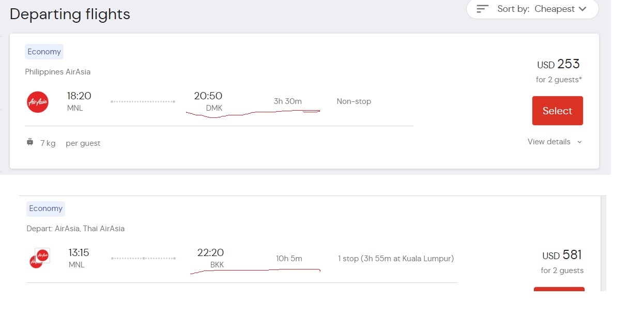Click the chevron beside Cheapest
The width and height of the screenshot is (644, 315).
583,9
